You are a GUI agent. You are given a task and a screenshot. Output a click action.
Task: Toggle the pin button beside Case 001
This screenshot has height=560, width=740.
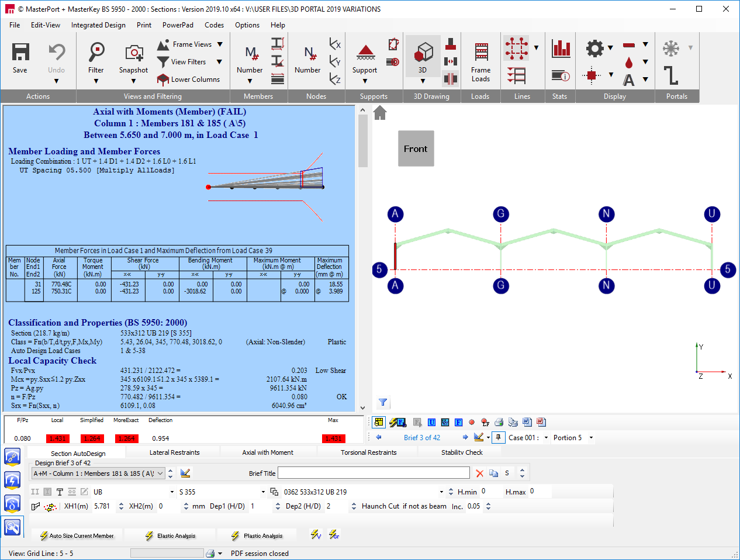coord(498,437)
